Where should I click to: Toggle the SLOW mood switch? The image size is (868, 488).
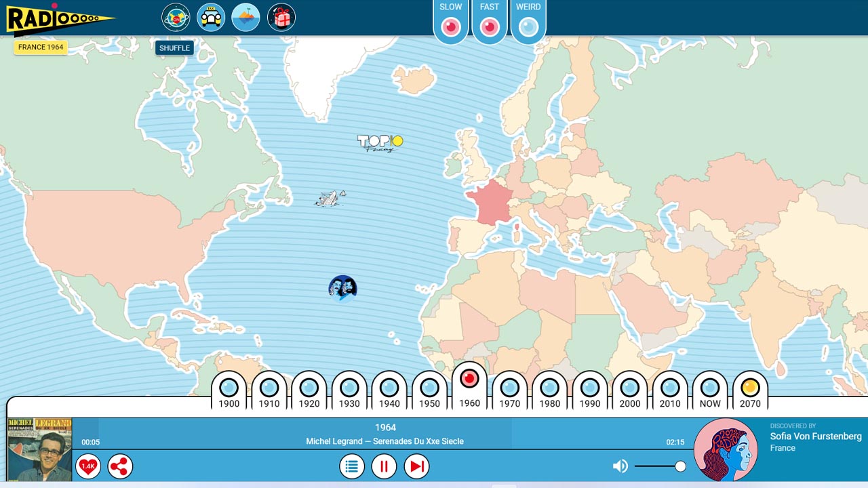tap(451, 26)
